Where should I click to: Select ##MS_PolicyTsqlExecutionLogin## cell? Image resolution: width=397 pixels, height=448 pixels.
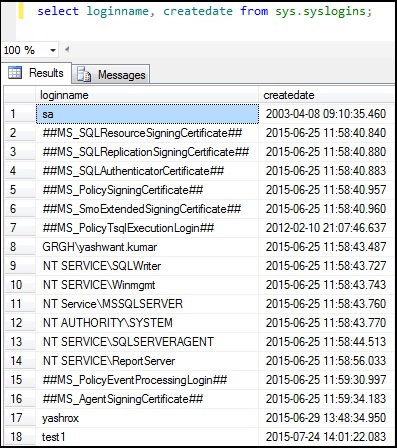[147, 228]
